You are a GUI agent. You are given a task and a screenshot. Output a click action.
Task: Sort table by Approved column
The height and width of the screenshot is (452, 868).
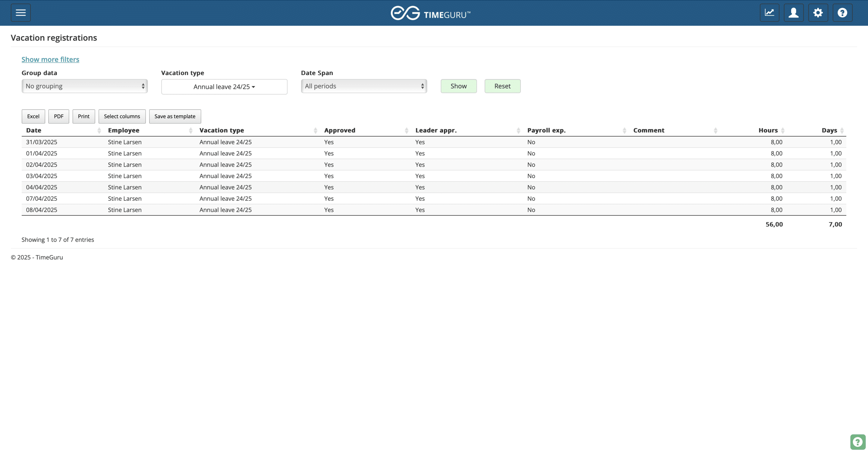366,130
